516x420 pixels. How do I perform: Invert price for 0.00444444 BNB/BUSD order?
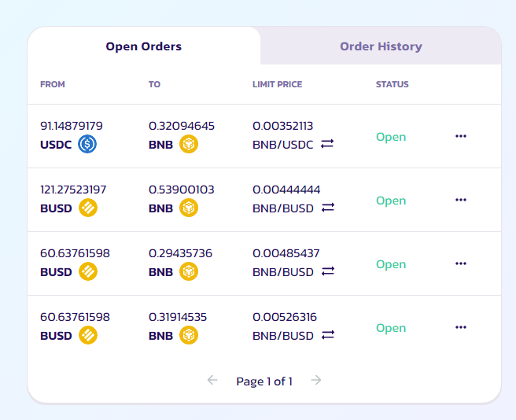[328, 208]
